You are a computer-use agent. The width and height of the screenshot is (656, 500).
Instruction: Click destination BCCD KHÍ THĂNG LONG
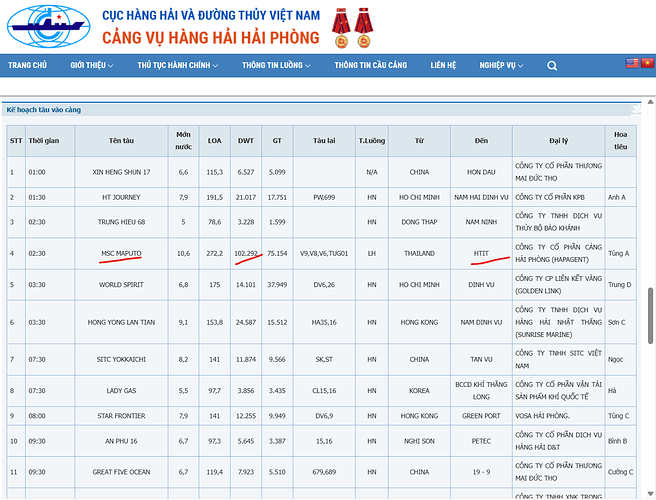[x=481, y=390]
